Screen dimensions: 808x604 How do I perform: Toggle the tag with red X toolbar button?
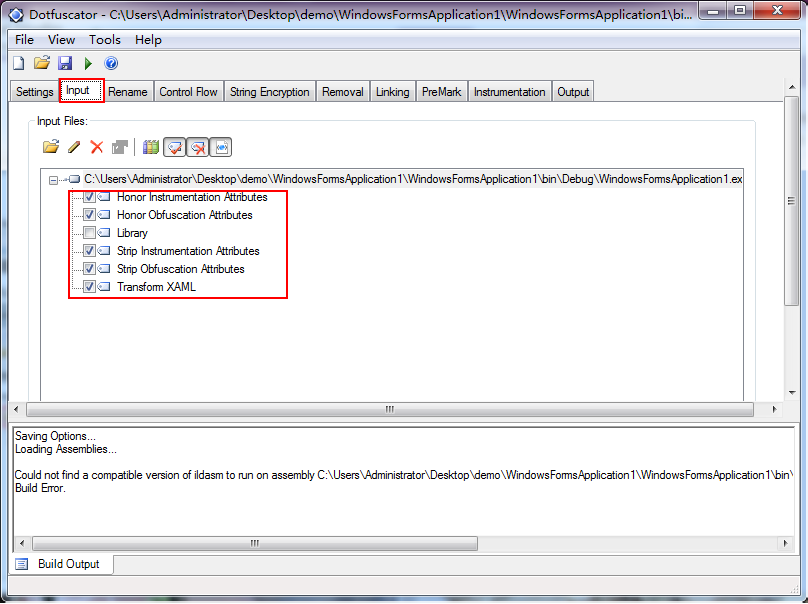[x=198, y=147]
